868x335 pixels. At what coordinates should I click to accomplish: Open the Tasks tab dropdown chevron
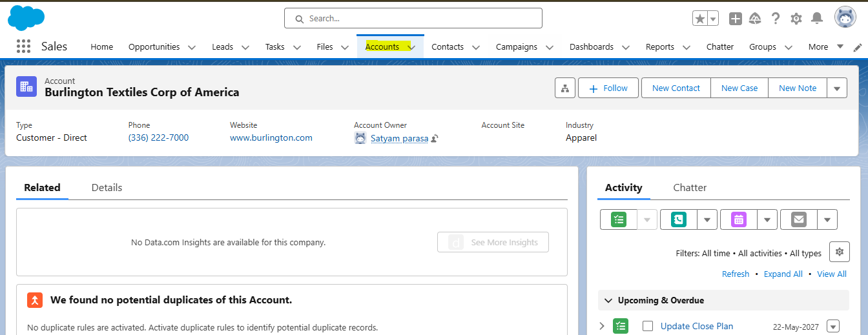coord(297,47)
